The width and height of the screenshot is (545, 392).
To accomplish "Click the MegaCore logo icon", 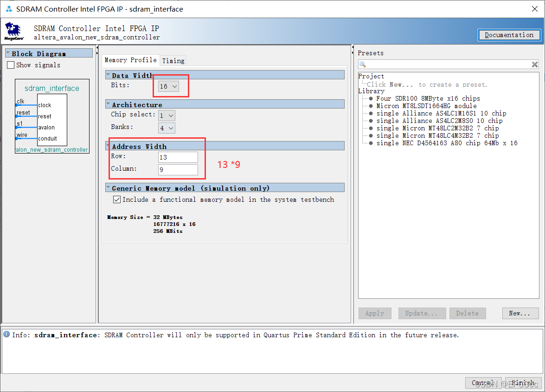I will 13,30.
